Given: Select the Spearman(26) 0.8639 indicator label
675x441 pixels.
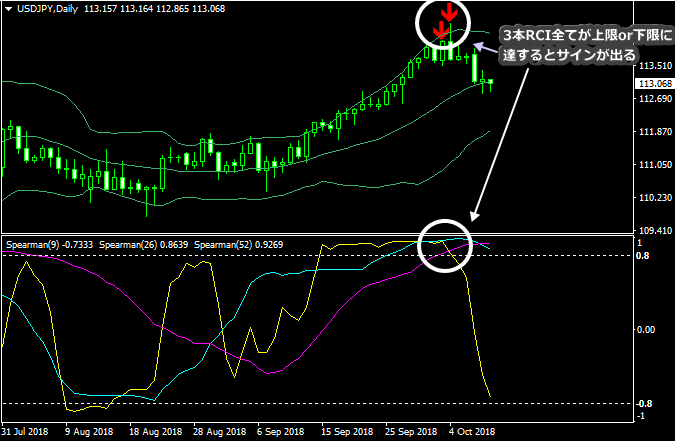Looking at the screenshot, I should click(x=144, y=245).
